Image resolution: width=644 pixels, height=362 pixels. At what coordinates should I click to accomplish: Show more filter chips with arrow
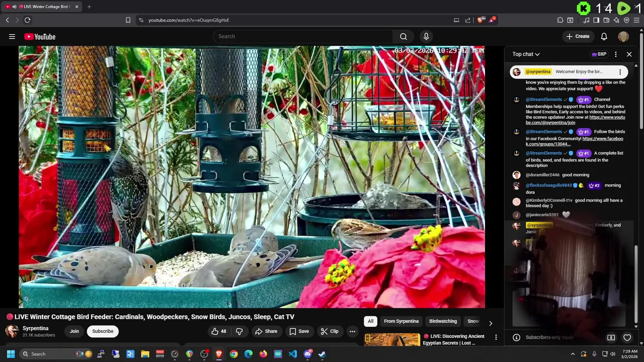(491, 323)
